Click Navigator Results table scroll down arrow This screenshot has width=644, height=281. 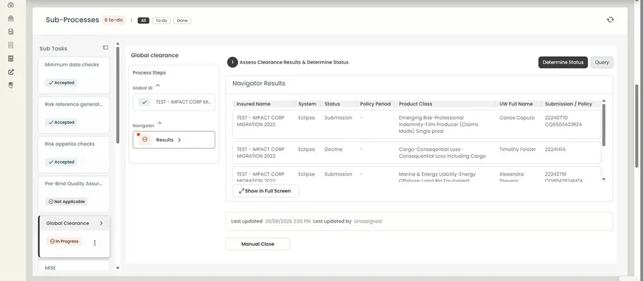tap(604, 179)
